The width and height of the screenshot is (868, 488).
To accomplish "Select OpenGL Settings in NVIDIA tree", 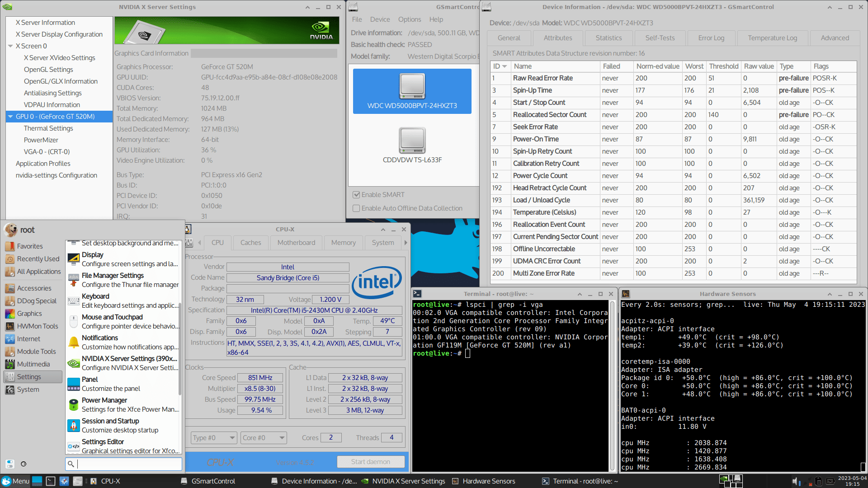I will coord(48,70).
